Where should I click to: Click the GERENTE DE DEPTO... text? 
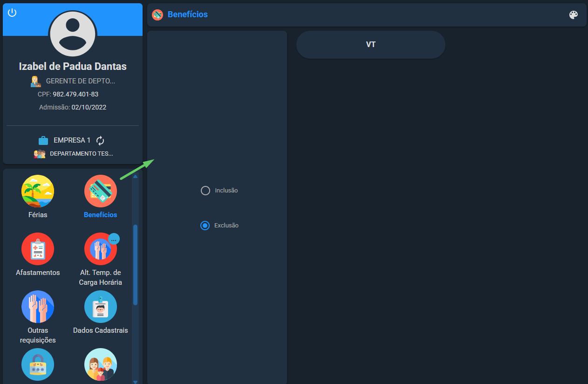point(81,81)
